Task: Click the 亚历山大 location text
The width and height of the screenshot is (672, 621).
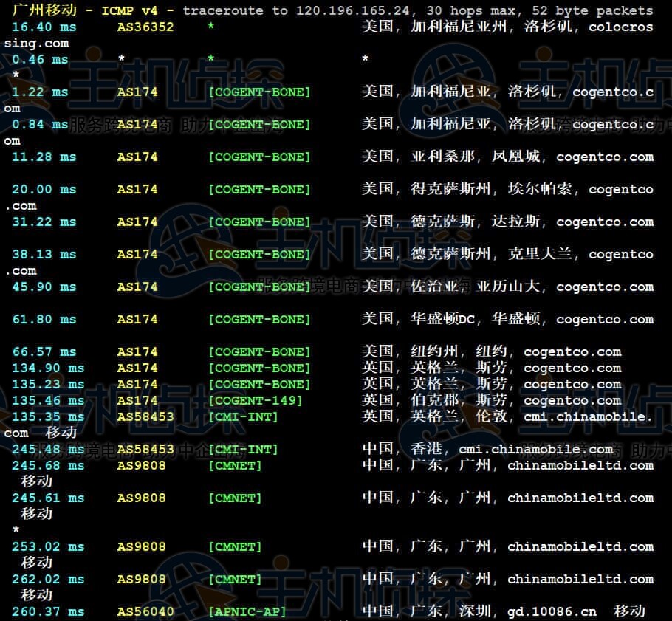Action: (508, 287)
